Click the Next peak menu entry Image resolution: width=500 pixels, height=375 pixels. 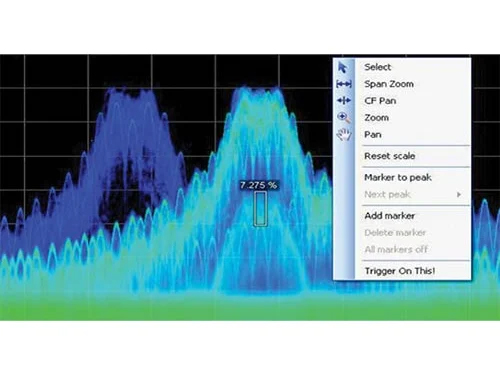(x=387, y=194)
